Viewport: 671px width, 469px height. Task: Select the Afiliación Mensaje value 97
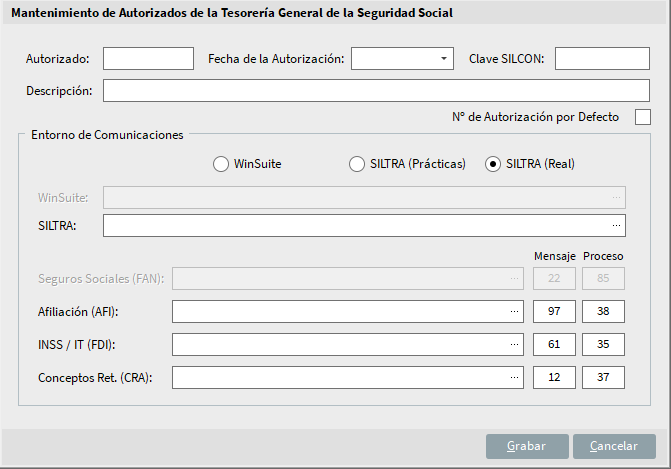(x=554, y=312)
